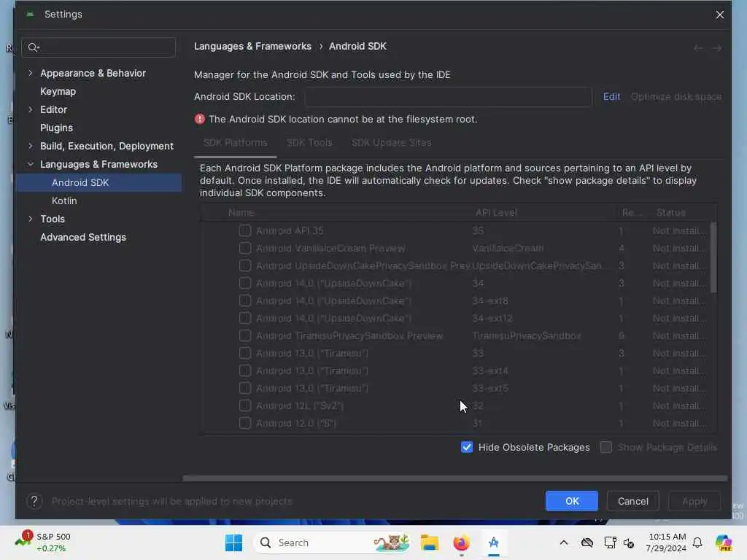Viewport: 747px width, 560px height.
Task: Expand Build, Execution, Deployment arrow
Action: [x=31, y=146]
